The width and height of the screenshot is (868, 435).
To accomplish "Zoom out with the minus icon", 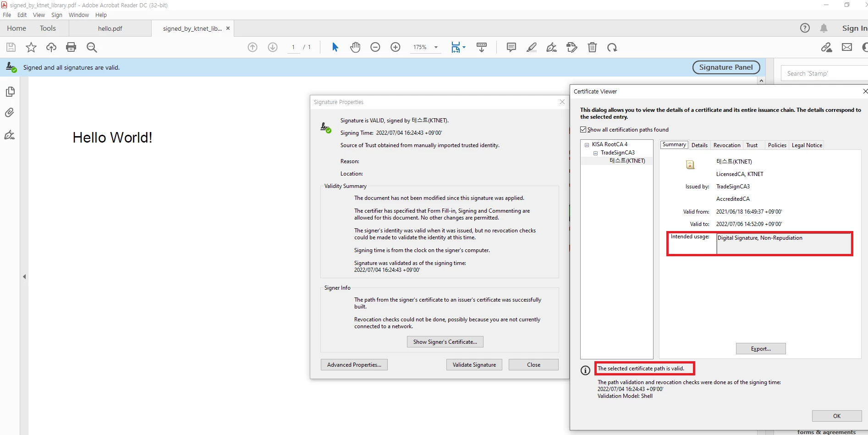I will [x=375, y=47].
